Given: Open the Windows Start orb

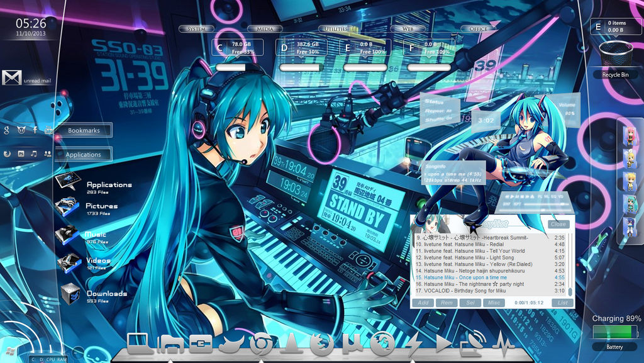Looking at the screenshot, I should pyautogui.click(x=10, y=352).
